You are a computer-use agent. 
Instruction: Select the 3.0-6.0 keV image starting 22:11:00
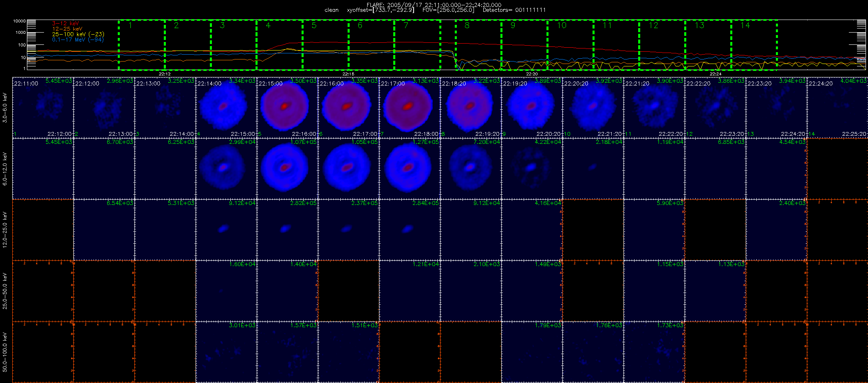click(43, 108)
